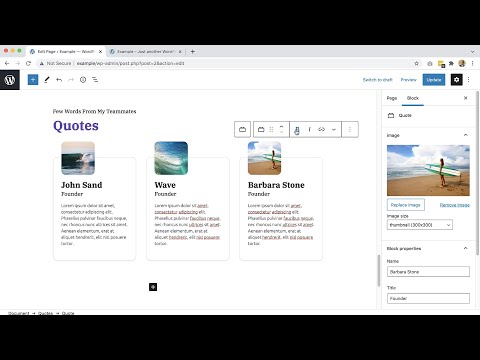Image resolution: width=480 pixels, height=360 pixels.
Task: Toggle bold formatting in block toolbar
Action: coord(297,130)
